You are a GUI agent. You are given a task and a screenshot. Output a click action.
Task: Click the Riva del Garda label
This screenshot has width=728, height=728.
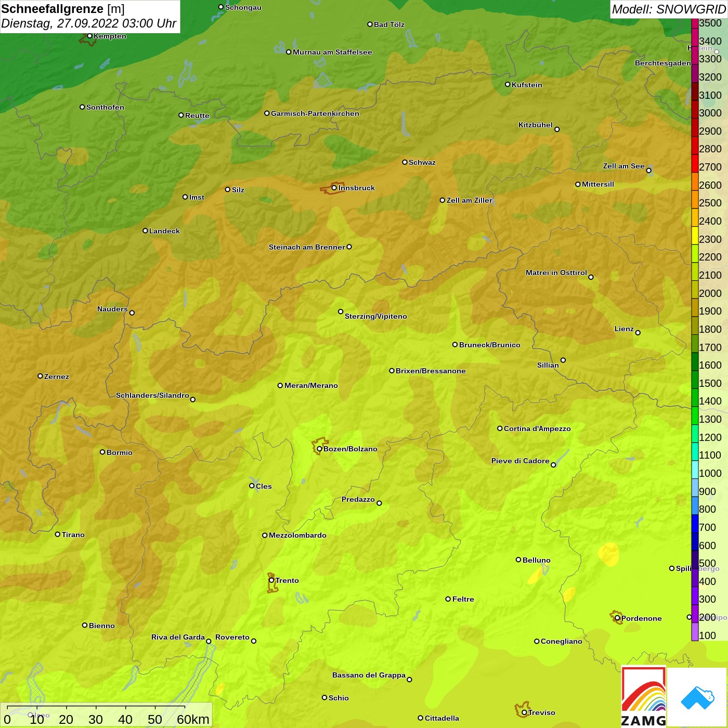coord(178,637)
